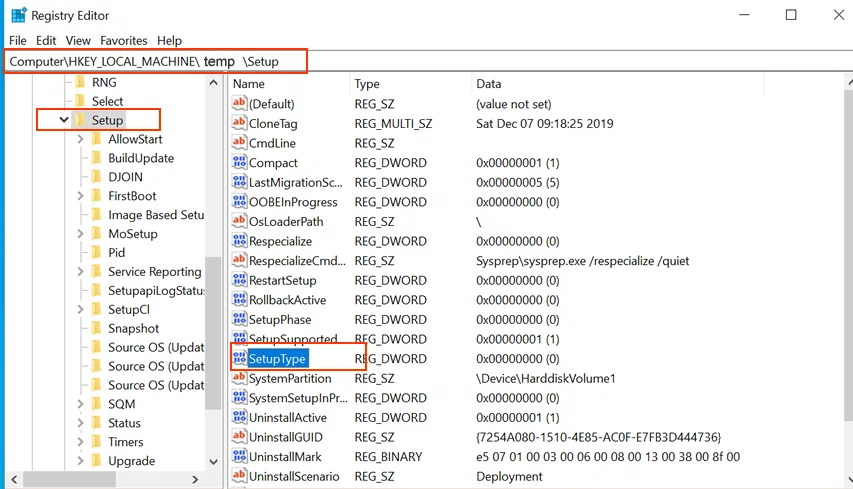Open the Help menu

[169, 40]
